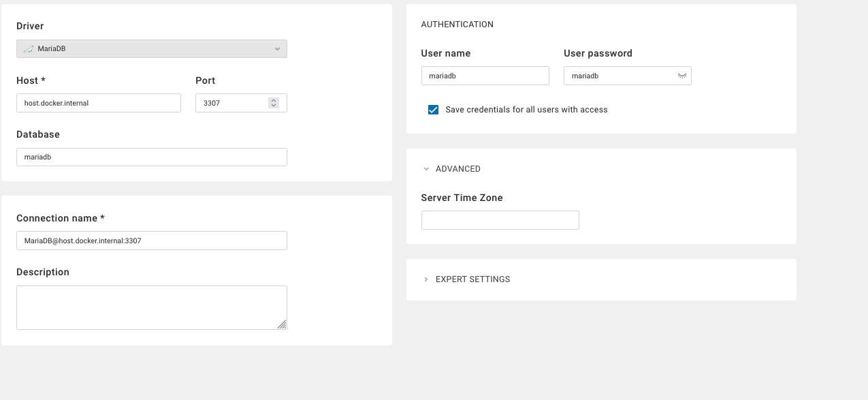Viewport: 868px width, 400px height.
Task: Click the host.docker.internal Host field
Action: pos(98,102)
